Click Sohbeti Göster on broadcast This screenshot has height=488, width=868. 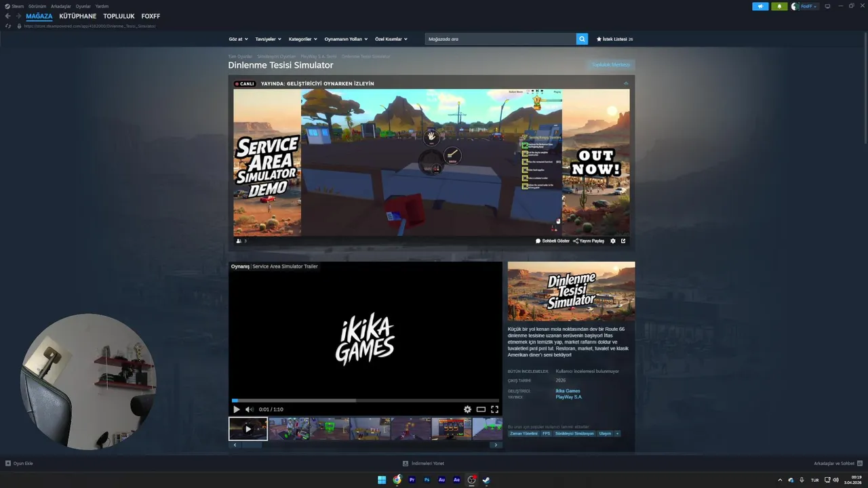click(x=553, y=241)
